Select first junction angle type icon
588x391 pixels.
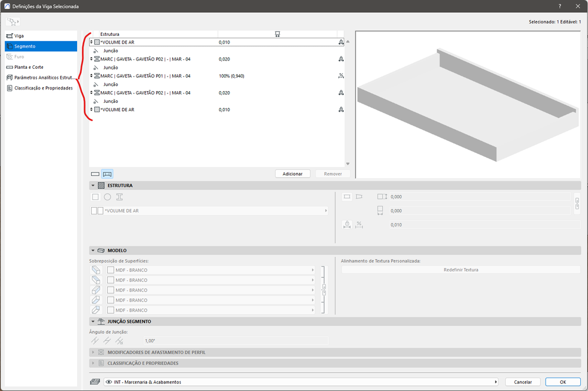(95, 341)
